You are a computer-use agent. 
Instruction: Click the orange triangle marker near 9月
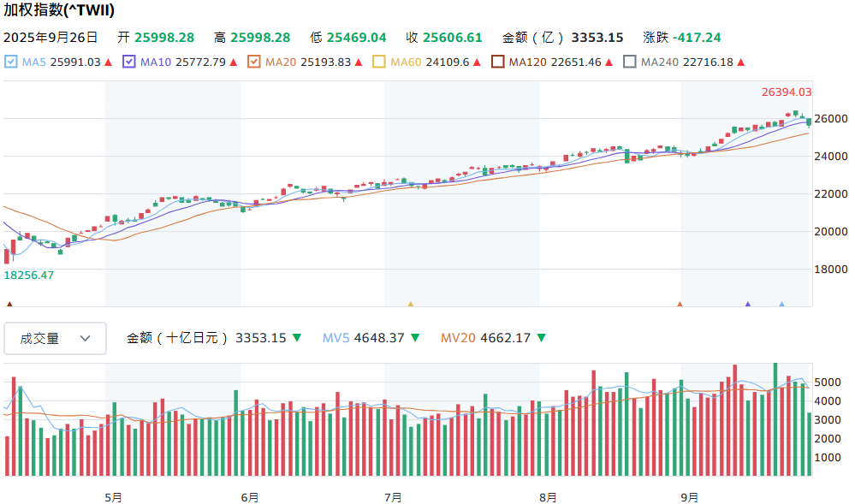[x=680, y=304]
